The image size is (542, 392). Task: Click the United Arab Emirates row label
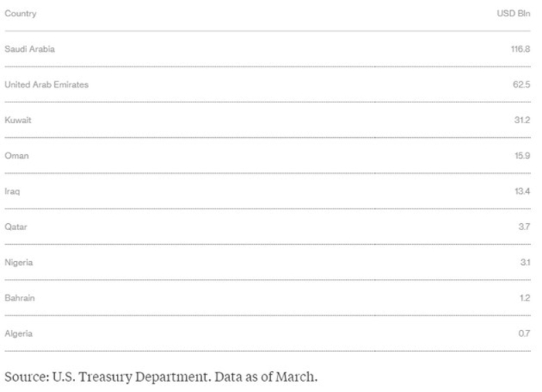[x=46, y=84]
